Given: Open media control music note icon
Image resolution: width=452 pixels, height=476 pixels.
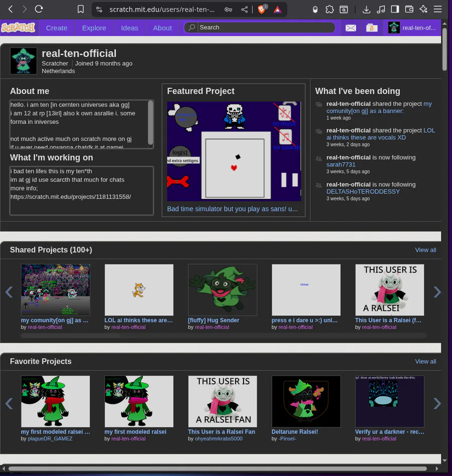Looking at the screenshot, I should tap(381, 10).
